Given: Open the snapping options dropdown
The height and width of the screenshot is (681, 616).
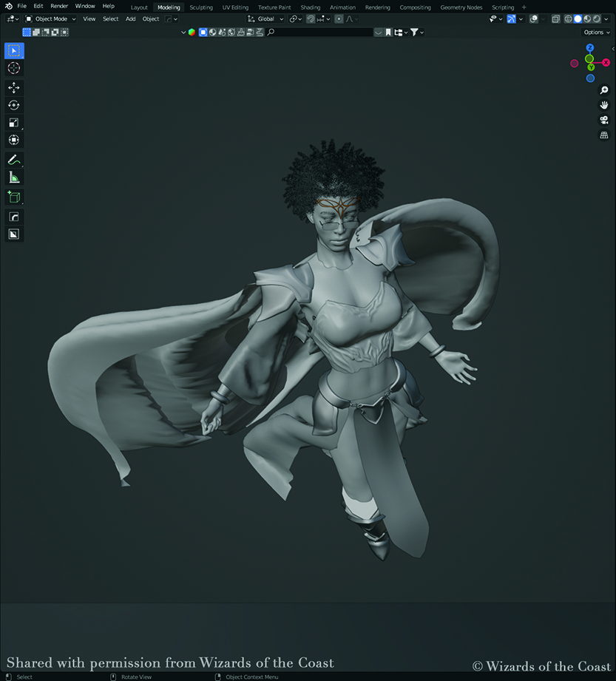Looking at the screenshot, I should [x=324, y=19].
